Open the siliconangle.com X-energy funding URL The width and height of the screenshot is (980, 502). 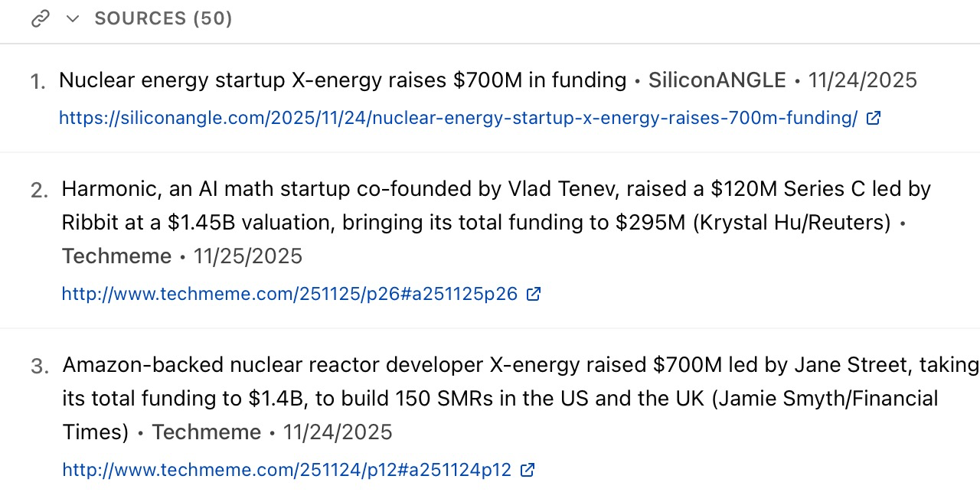tap(458, 118)
